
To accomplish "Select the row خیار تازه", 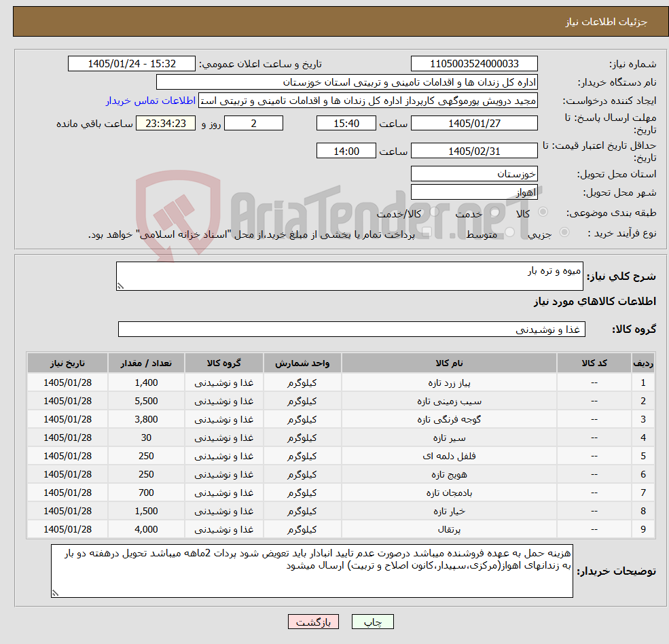I will pyautogui.click(x=340, y=512).
